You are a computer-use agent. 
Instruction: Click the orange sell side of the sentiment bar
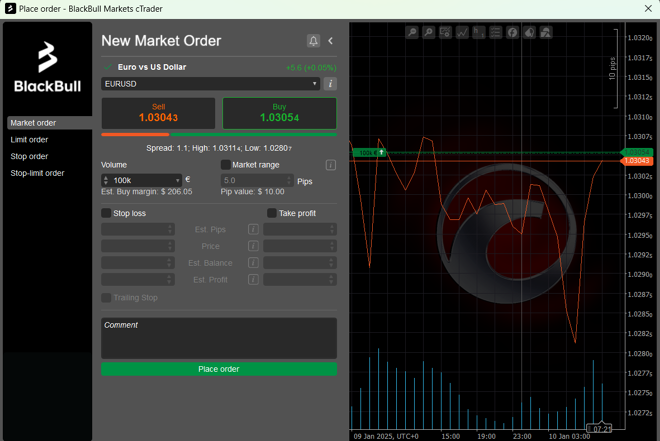tap(135, 135)
